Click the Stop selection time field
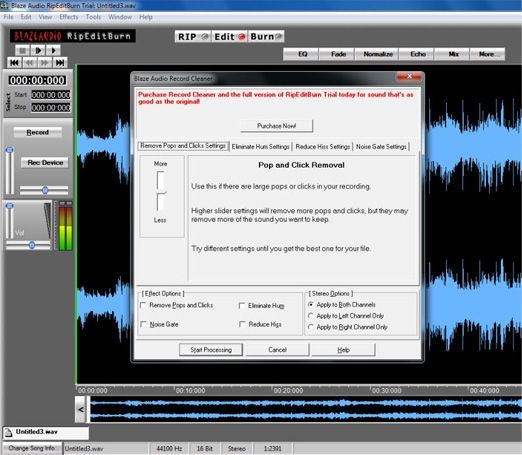This screenshot has height=455, width=522. 51,108
